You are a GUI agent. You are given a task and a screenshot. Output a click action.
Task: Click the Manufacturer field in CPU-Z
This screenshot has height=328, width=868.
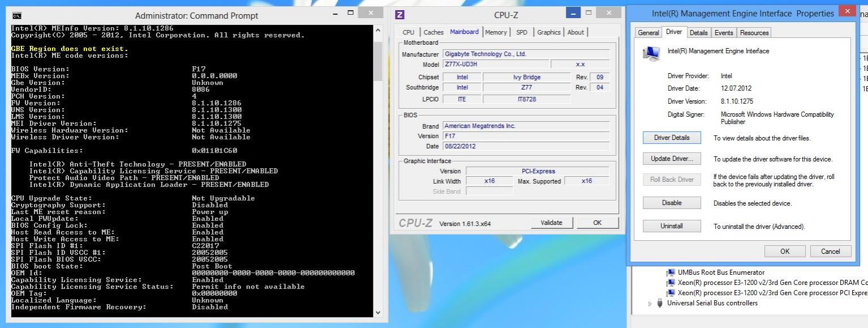[x=526, y=54]
